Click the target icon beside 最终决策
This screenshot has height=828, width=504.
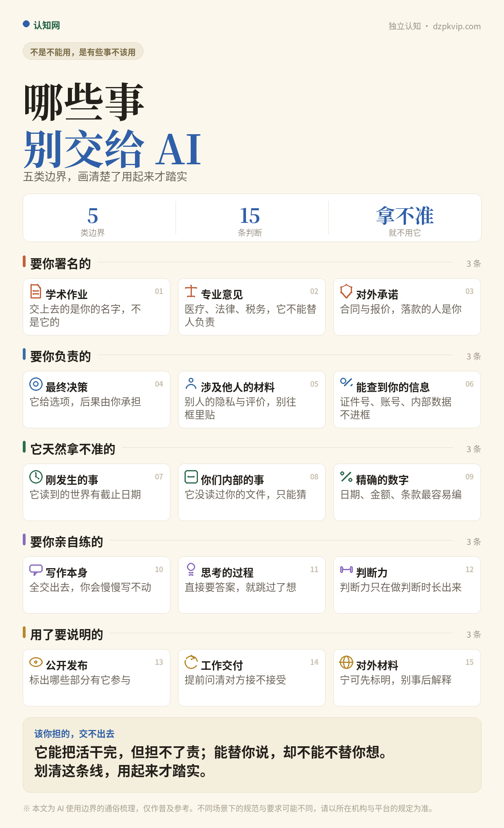36,384
